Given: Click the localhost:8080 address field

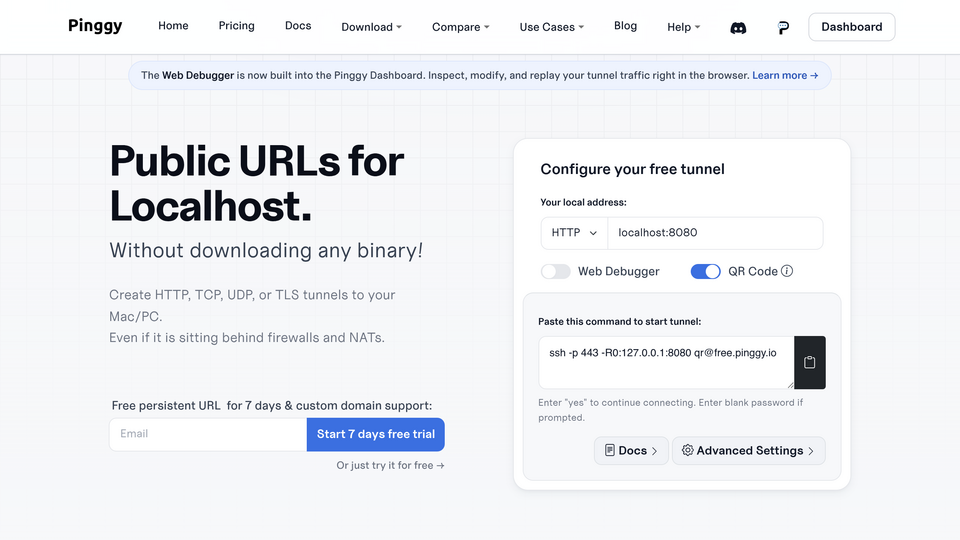Looking at the screenshot, I should click(715, 233).
